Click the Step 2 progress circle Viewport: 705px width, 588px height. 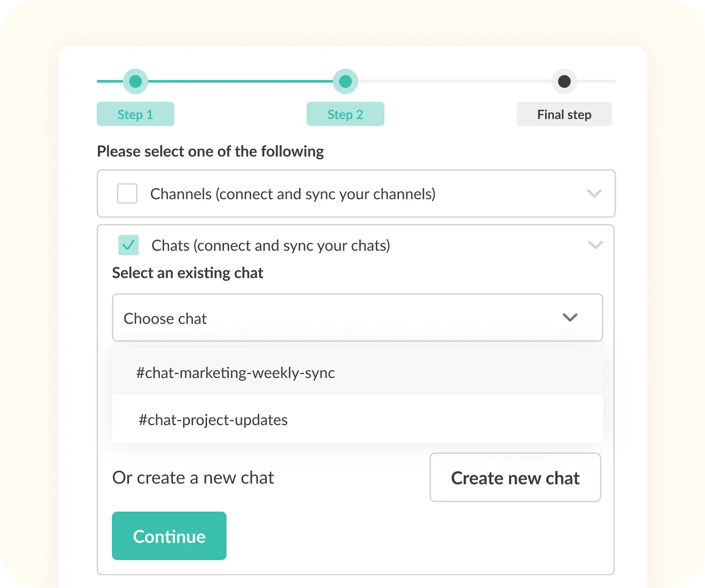(345, 81)
